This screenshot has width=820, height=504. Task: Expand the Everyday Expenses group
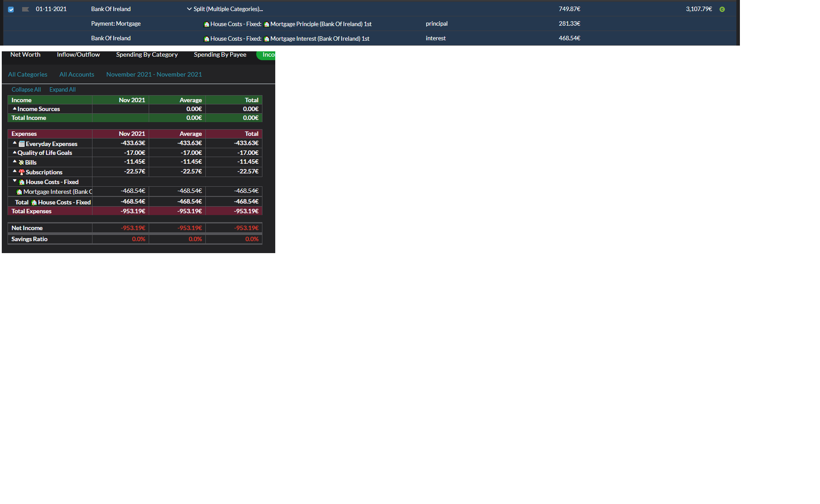point(15,143)
